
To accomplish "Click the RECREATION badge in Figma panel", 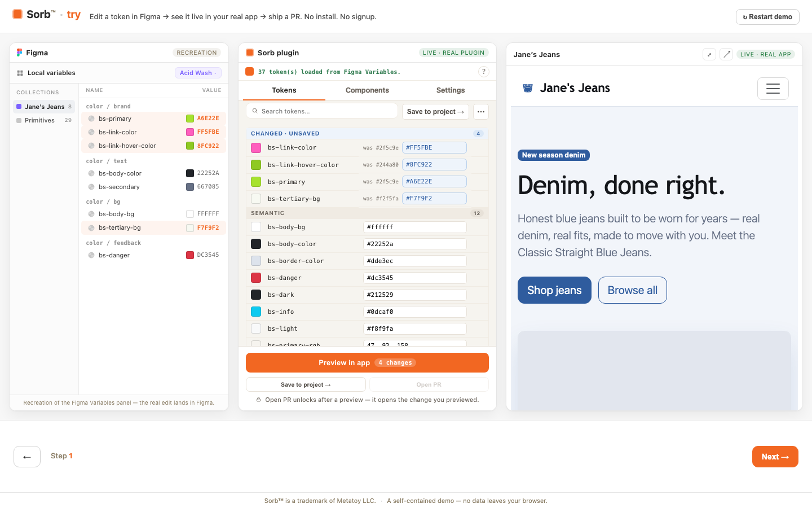I will [x=197, y=52].
